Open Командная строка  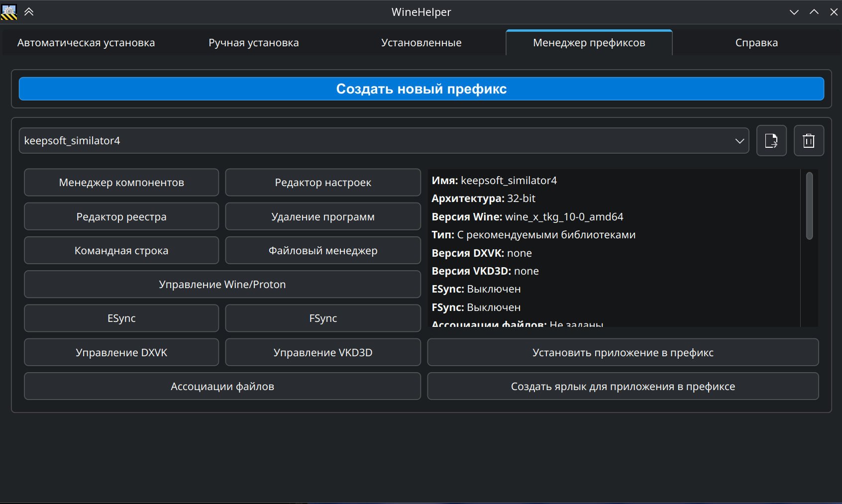point(121,250)
